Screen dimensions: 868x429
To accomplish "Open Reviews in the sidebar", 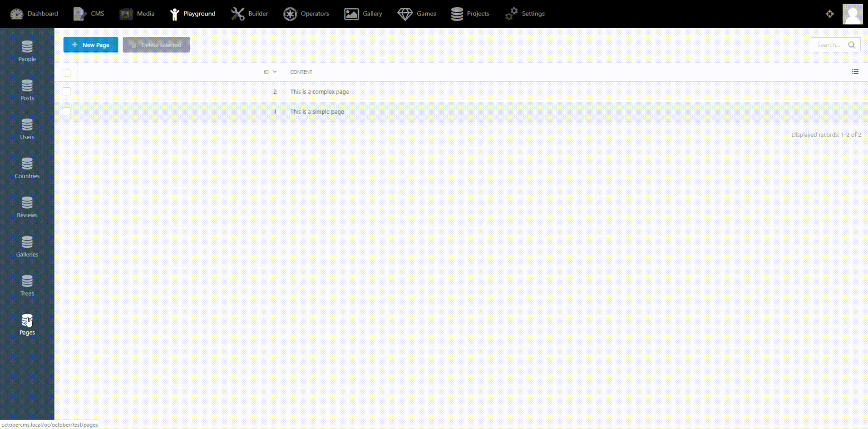I will 27,208.
